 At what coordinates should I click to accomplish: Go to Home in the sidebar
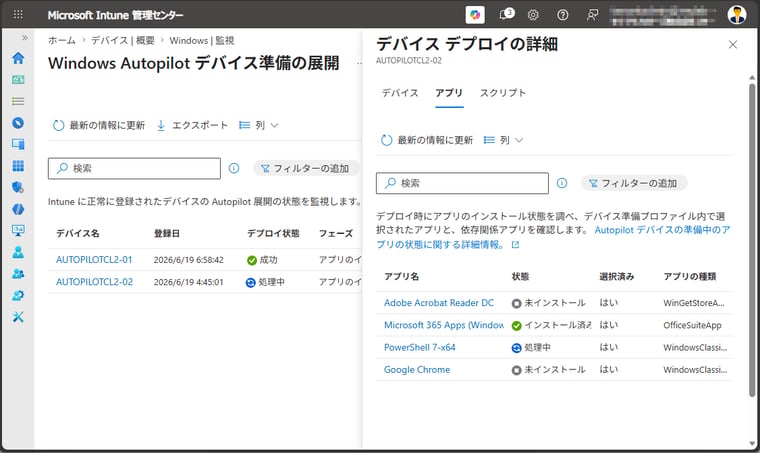(x=18, y=58)
